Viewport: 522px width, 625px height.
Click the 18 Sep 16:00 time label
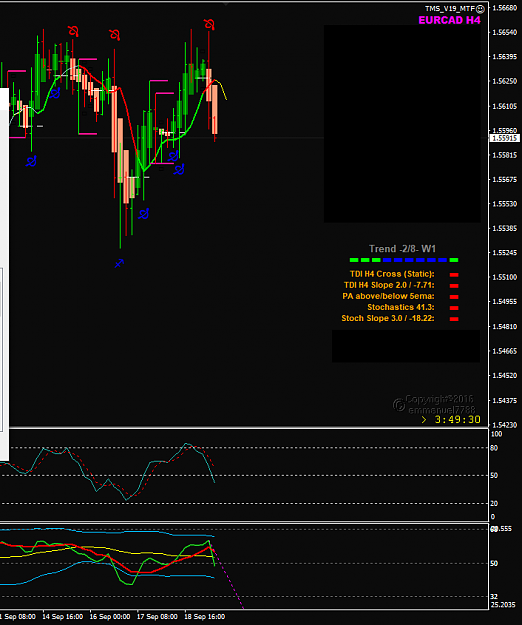[x=204, y=617]
